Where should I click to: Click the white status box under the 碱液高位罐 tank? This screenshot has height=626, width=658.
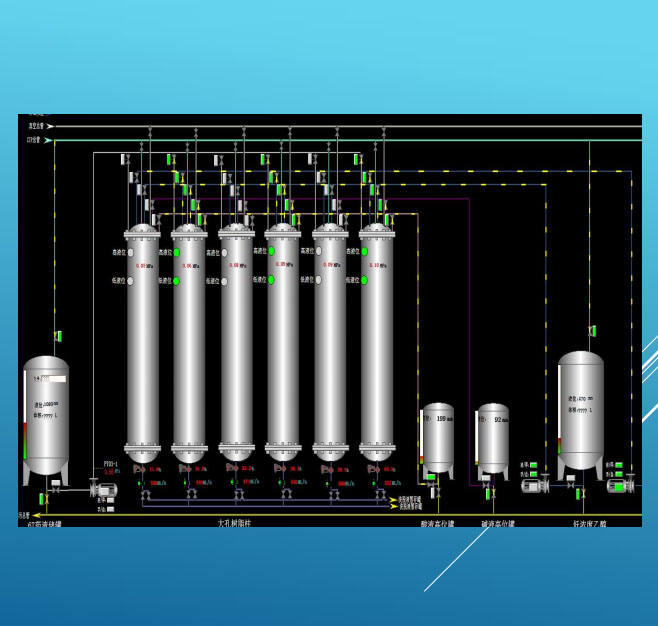[486, 478]
